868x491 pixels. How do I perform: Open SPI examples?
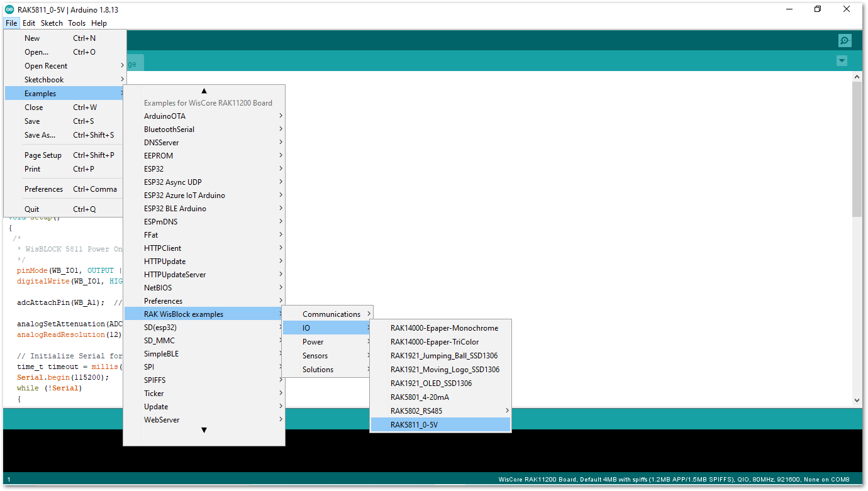(204, 367)
